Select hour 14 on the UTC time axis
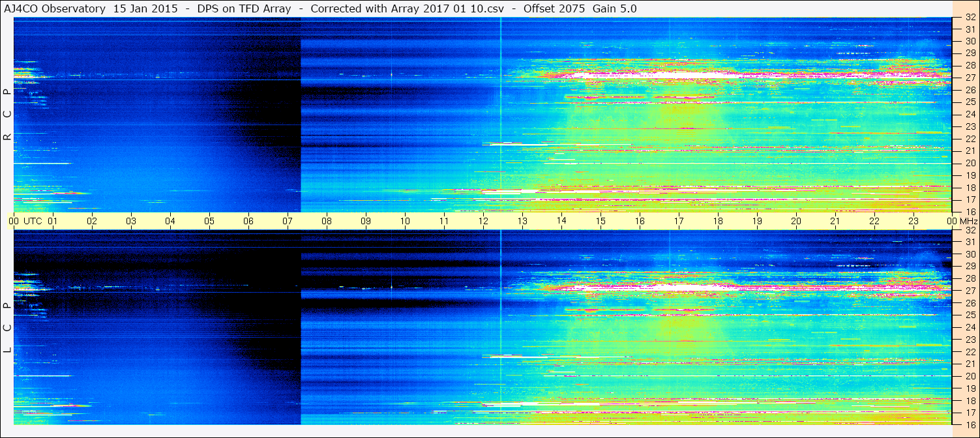980x438 pixels. click(561, 221)
